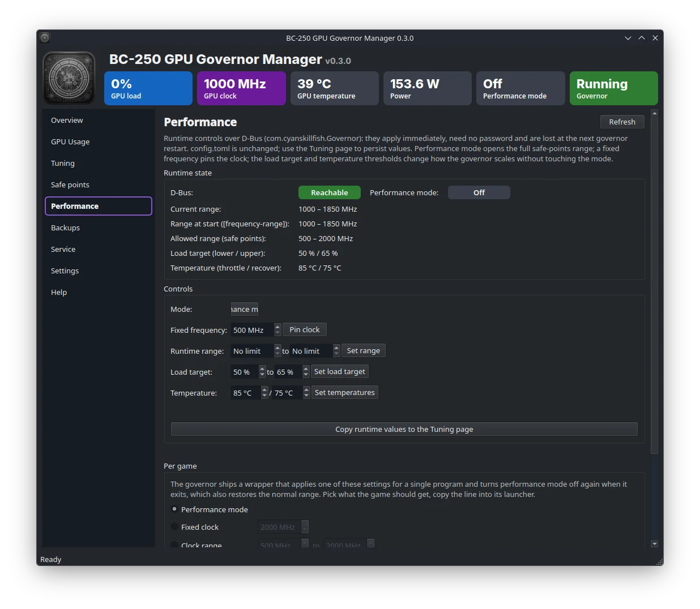The height and width of the screenshot is (609, 700).
Task: Open the Mode dropdown combo box
Action: (244, 309)
